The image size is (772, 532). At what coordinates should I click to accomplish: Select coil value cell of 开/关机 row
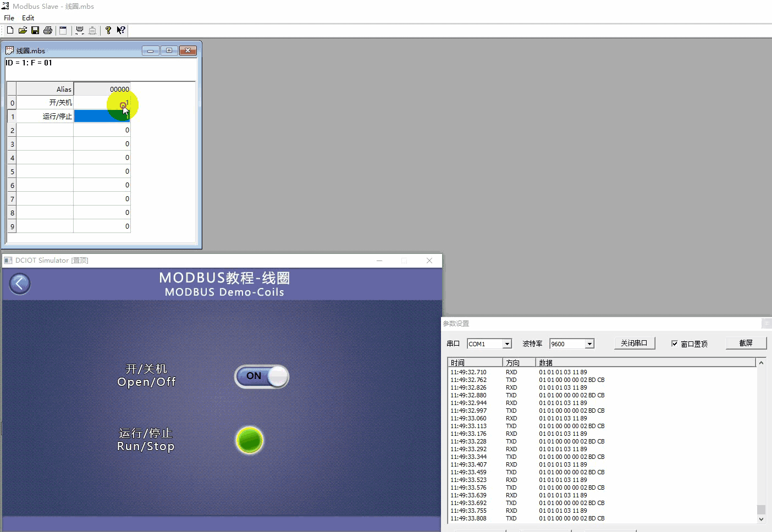click(102, 103)
